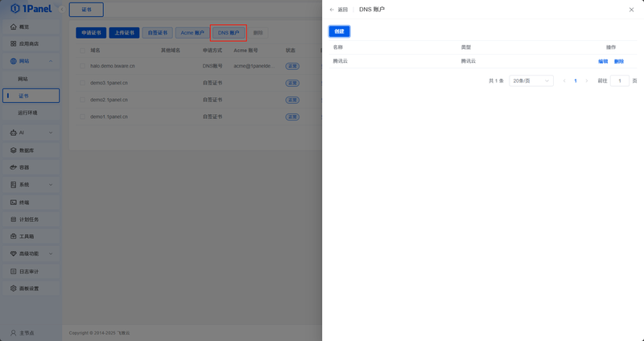The height and width of the screenshot is (341, 644).
Task: Select the 证书 sidebar item
Action: point(31,96)
